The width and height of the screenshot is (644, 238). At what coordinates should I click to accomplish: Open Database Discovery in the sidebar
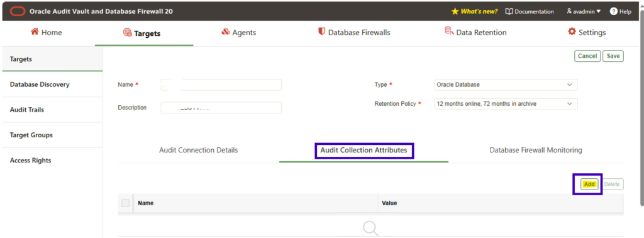pyautogui.click(x=52, y=84)
